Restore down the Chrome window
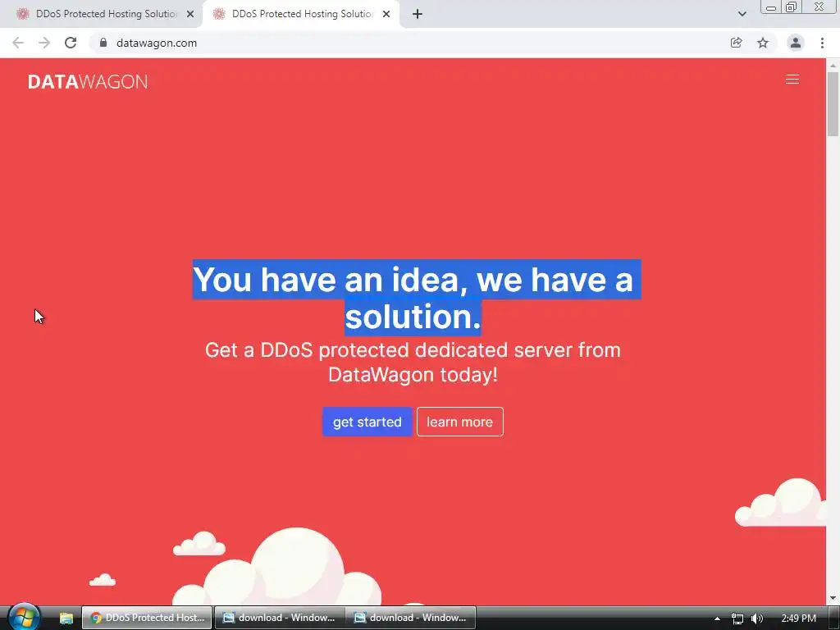Viewport: 840px width, 630px height. click(792, 7)
